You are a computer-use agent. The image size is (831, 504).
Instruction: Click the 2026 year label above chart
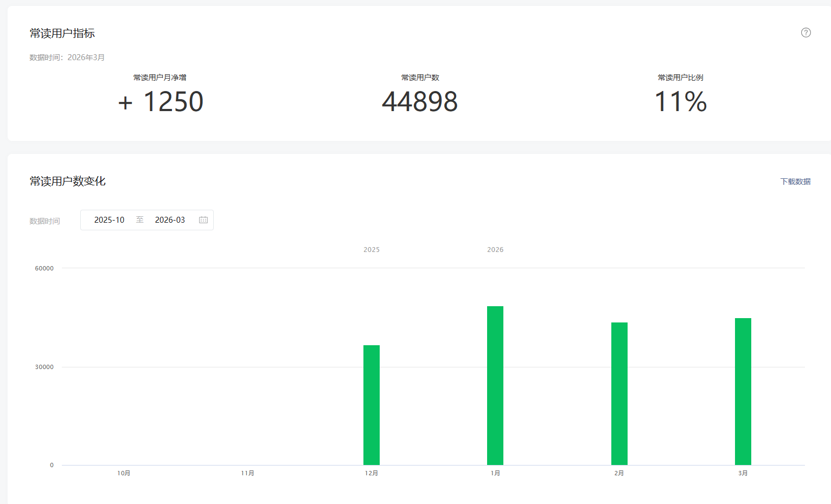pyautogui.click(x=495, y=250)
